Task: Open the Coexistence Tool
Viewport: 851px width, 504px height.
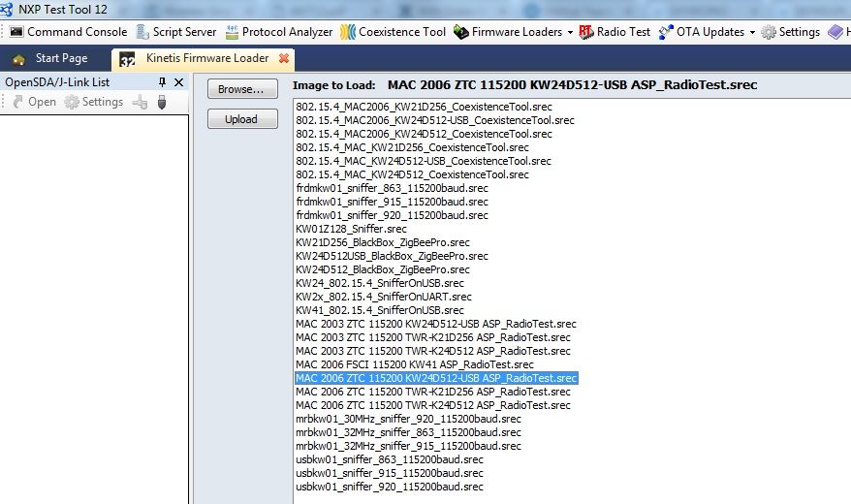Action: click(x=393, y=32)
